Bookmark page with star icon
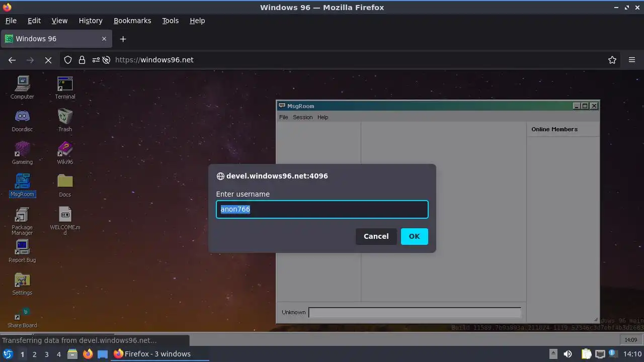The height and width of the screenshot is (362, 644). click(x=612, y=60)
